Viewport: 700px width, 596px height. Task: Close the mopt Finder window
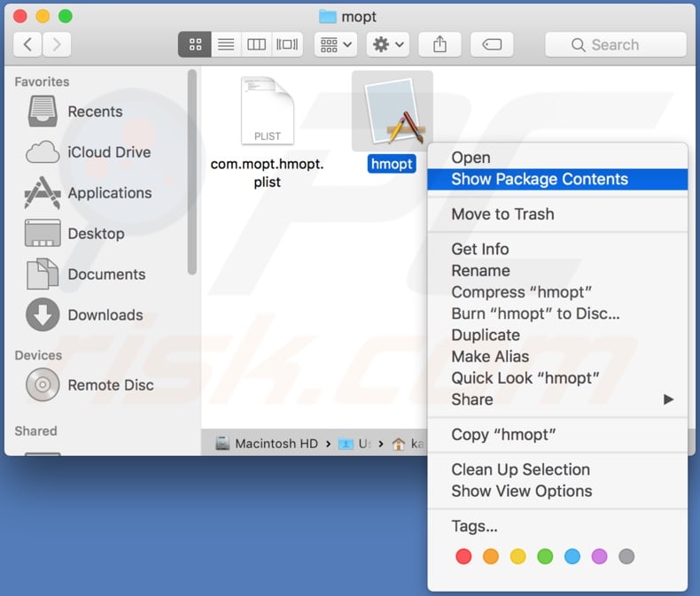[x=20, y=17]
